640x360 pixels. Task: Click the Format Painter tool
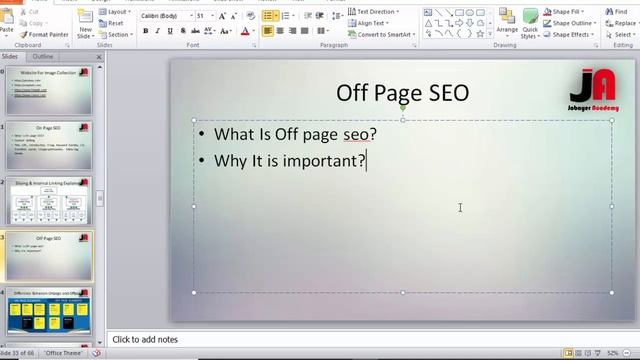pos(44,35)
